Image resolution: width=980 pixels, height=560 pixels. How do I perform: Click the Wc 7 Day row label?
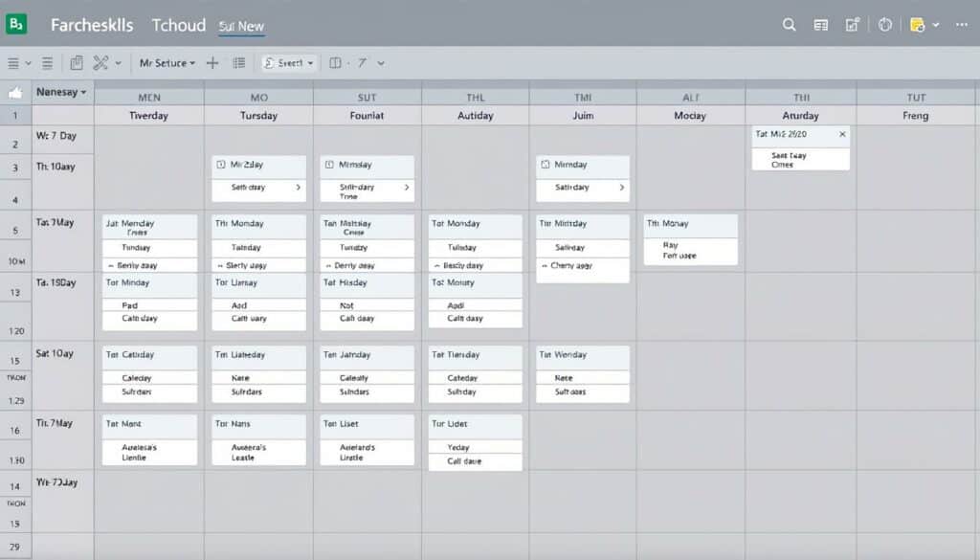tap(56, 136)
